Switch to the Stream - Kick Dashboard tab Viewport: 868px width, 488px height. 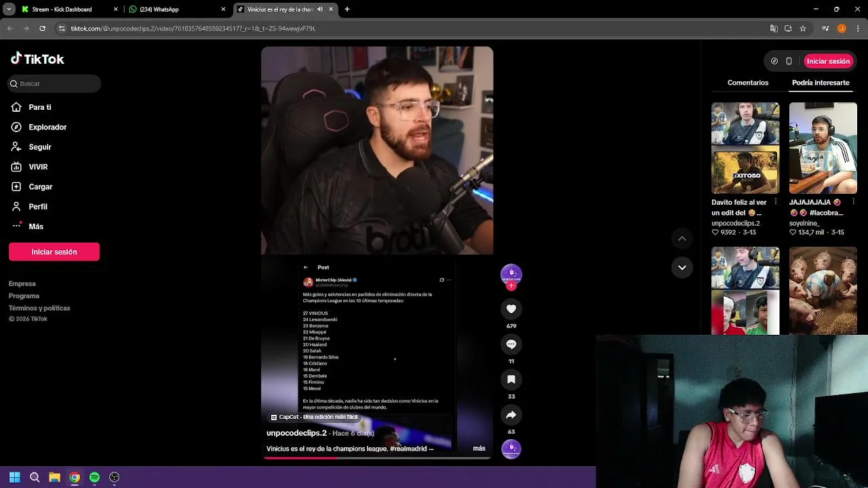(68, 9)
